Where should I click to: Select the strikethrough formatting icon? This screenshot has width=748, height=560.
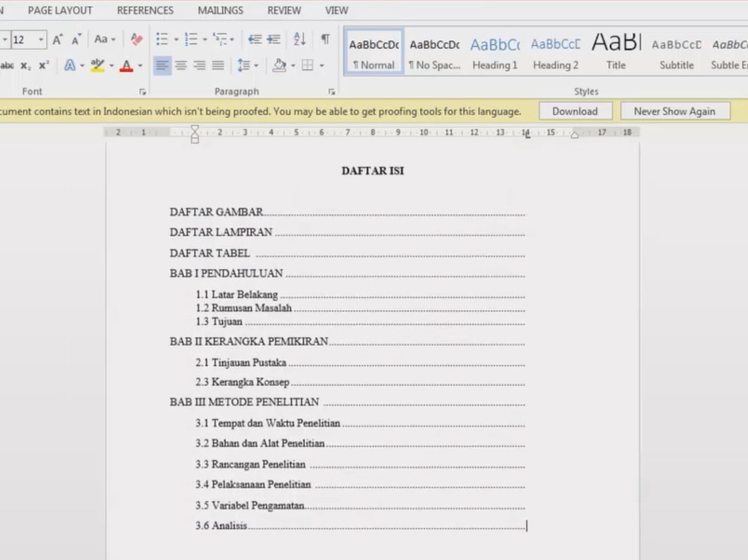tap(7, 65)
